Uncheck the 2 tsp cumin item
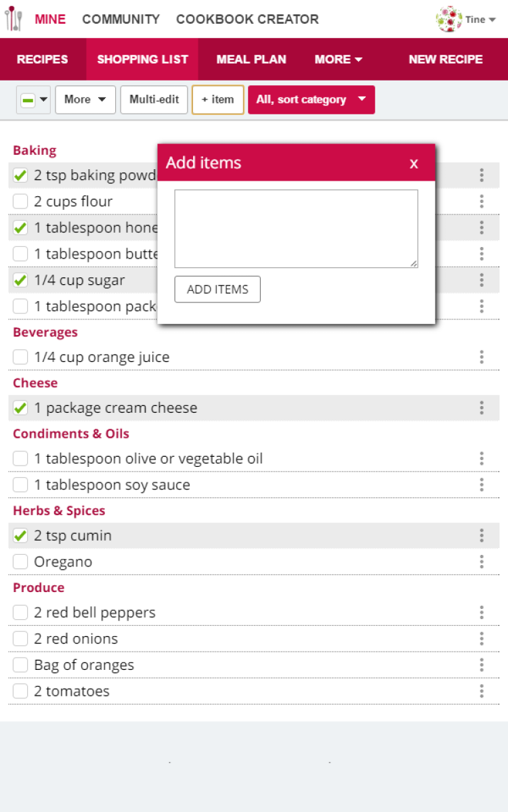Screen dimensions: 508x812 [x=20, y=536]
